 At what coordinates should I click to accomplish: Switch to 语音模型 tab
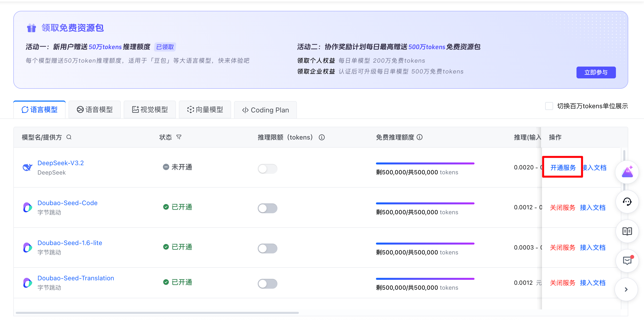(95, 110)
